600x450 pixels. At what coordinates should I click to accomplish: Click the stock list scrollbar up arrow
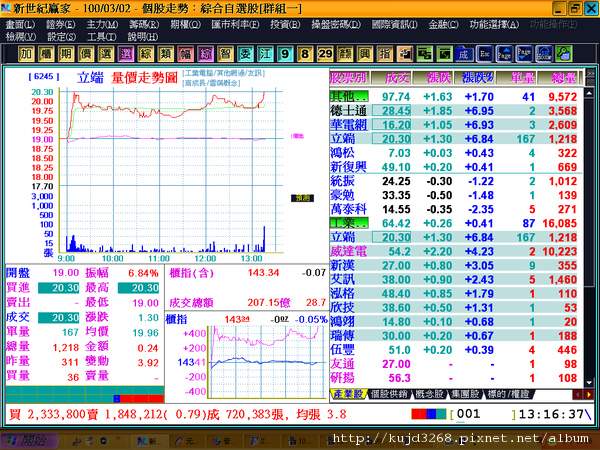[x=589, y=93]
